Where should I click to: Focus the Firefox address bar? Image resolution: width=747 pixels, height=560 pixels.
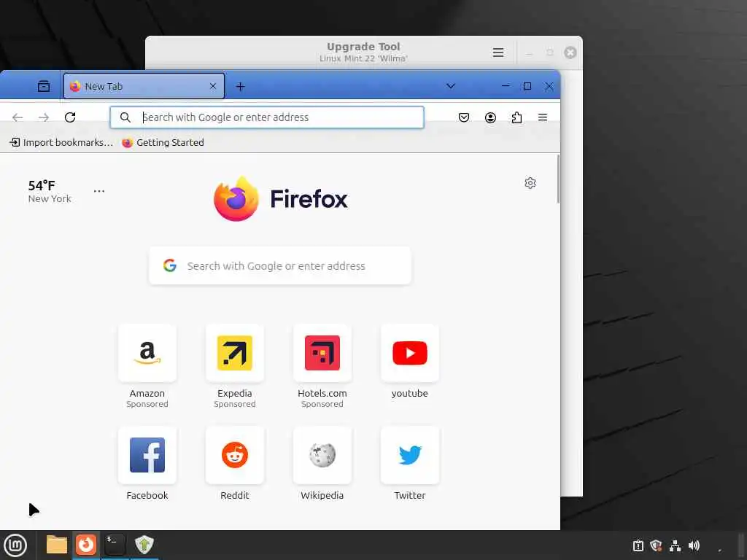(267, 117)
